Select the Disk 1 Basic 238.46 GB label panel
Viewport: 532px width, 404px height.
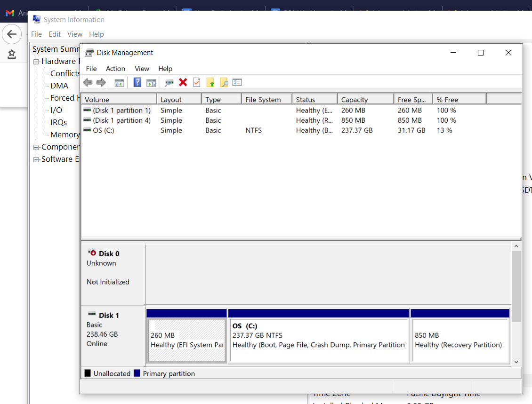[x=113, y=335]
